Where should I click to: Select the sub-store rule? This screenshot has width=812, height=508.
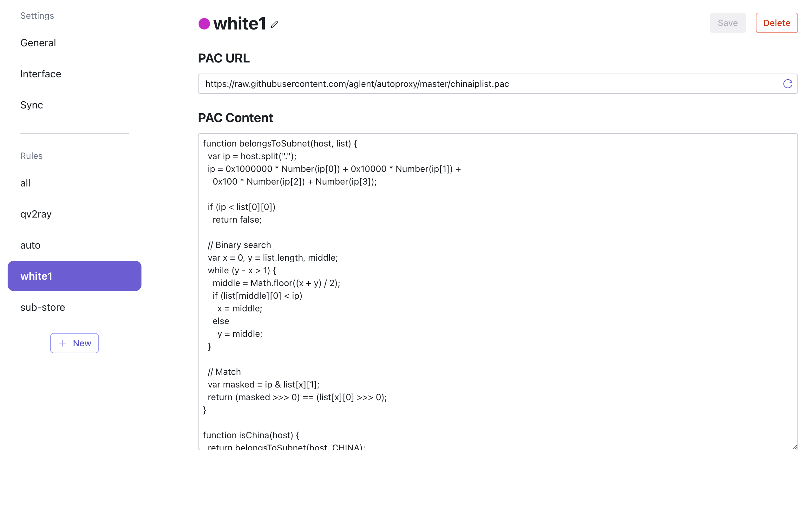pos(43,307)
